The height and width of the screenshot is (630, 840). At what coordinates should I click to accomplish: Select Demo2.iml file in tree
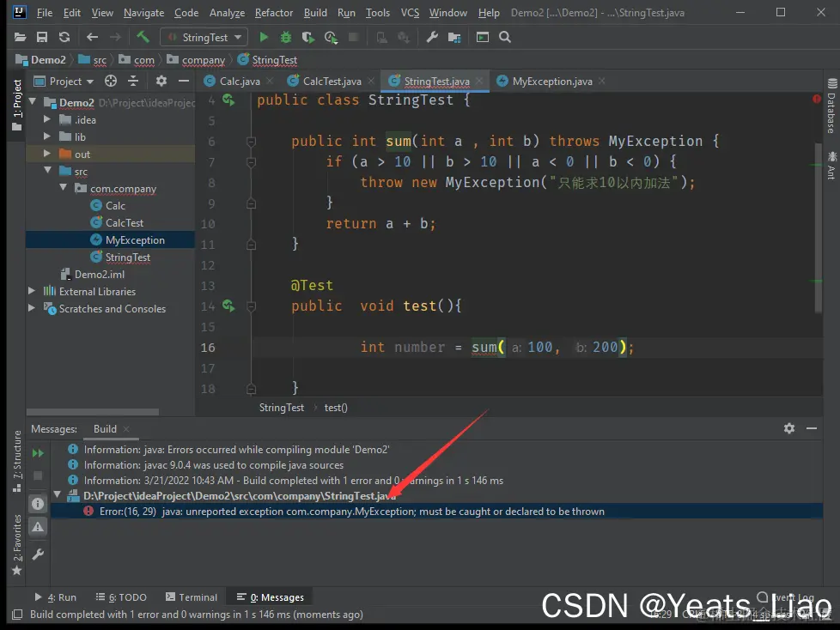100,274
